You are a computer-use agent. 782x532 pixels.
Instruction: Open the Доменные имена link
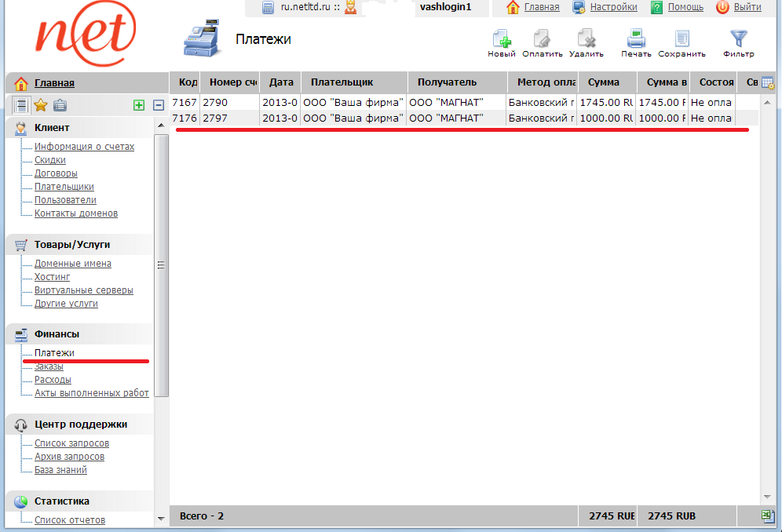point(73,264)
